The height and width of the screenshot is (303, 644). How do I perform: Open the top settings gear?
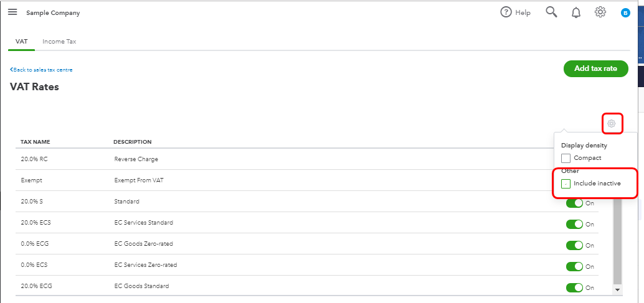(600, 12)
